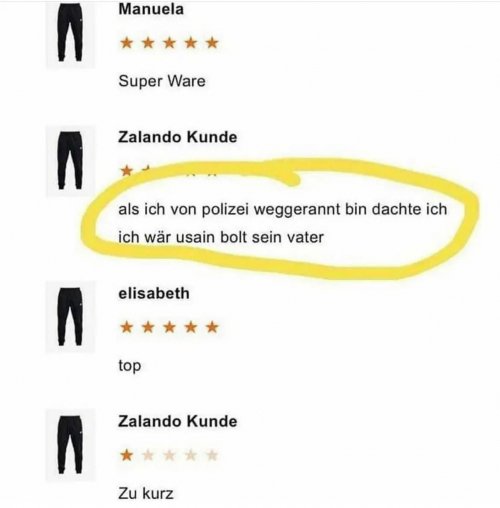
Task: Click reviewer name elisabeth
Action: tap(154, 293)
